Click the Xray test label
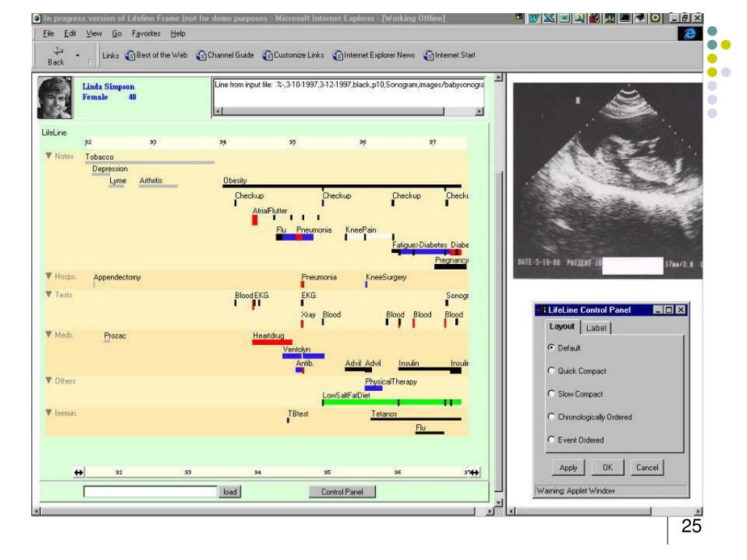Viewport: 747px width, 560px height. click(309, 315)
